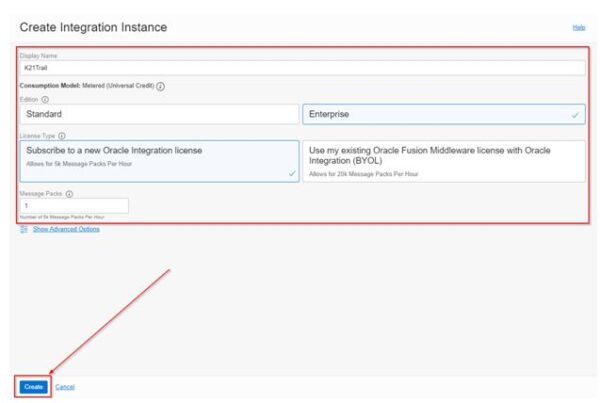Click the Edition info icon
The height and width of the screenshot is (403, 600).
[x=45, y=100]
